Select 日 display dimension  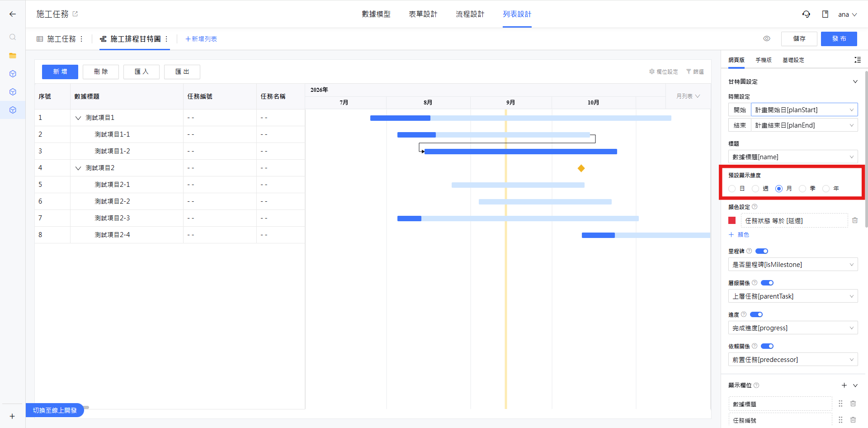pyautogui.click(x=732, y=189)
